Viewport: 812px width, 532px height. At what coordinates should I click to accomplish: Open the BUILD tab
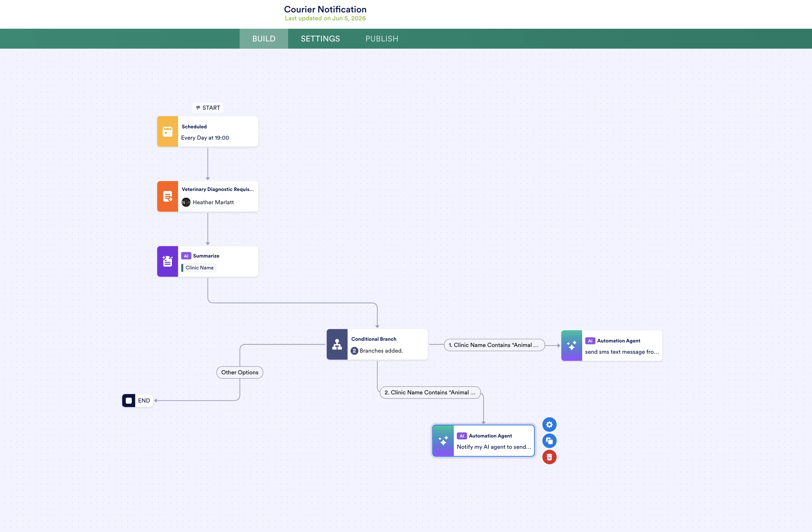[264, 39]
